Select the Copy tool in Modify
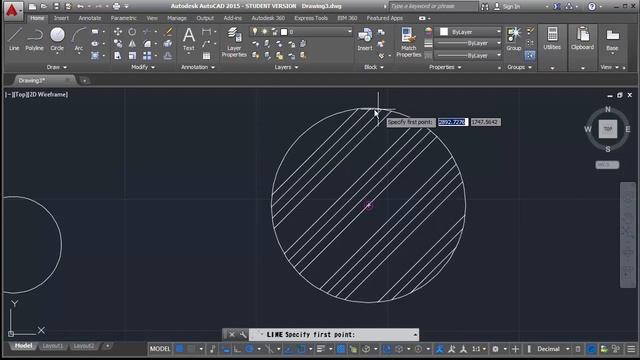The width and height of the screenshot is (640, 360). pyautogui.click(x=118, y=44)
